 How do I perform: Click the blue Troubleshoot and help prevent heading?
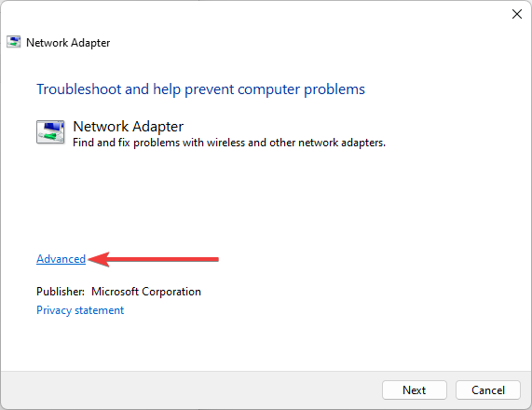click(x=200, y=89)
